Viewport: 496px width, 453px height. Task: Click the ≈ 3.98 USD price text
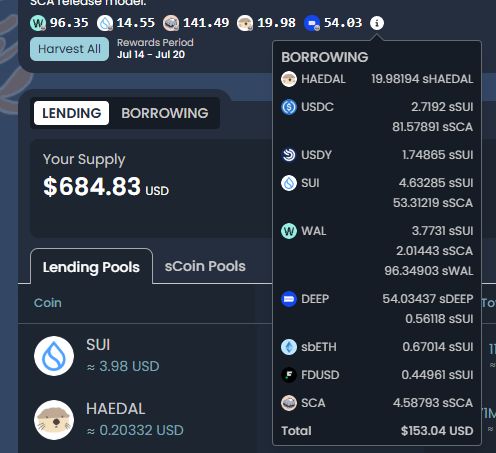123,366
